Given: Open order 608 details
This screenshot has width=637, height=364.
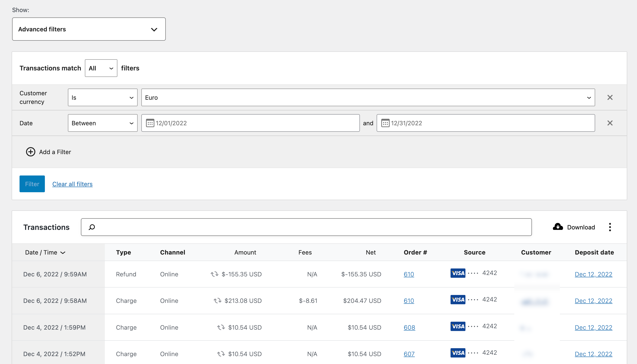Looking at the screenshot, I should coord(409,327).
